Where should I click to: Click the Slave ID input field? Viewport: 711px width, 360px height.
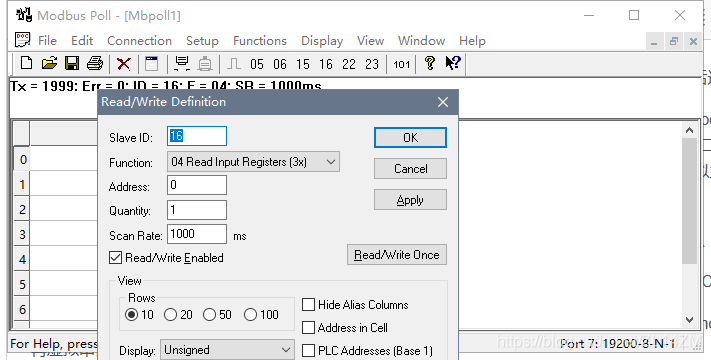point(197,136)
